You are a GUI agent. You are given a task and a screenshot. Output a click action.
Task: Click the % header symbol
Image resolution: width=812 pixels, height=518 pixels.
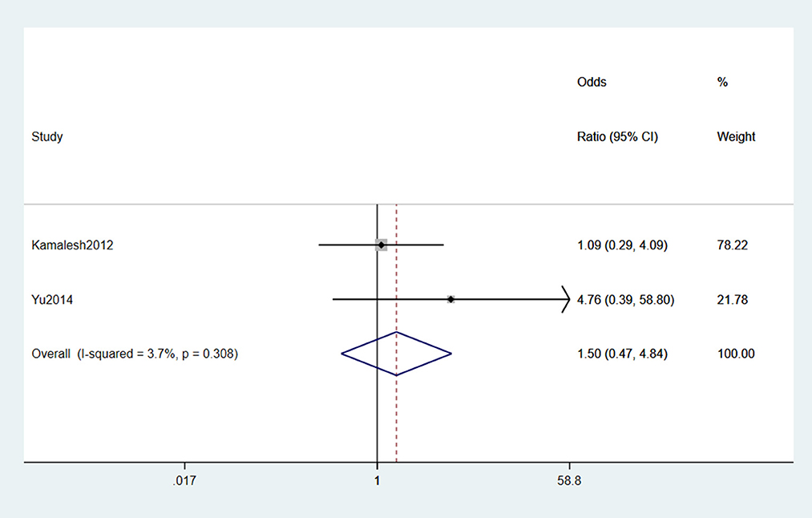[x=722, y=82]
